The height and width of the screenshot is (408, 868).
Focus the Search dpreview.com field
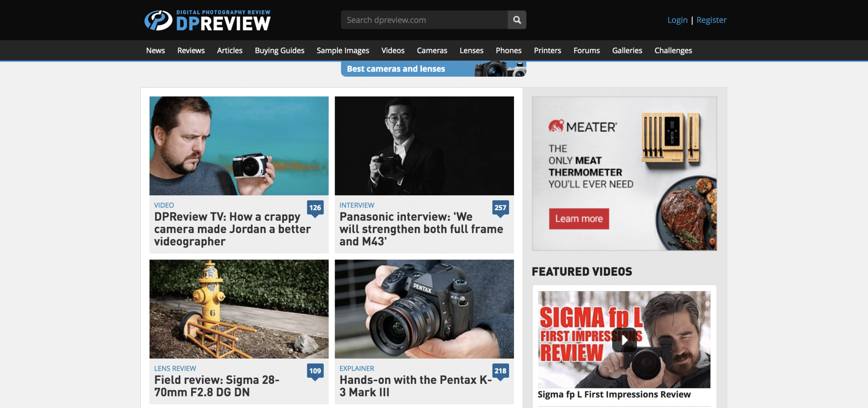[424, 20]
